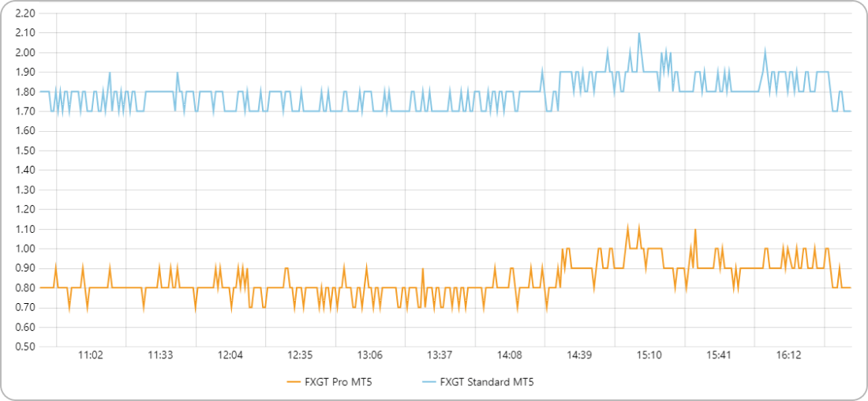Click the 11:02 time axis label
Viewport: 868px width, 401px height.
(x=91, y=355)
